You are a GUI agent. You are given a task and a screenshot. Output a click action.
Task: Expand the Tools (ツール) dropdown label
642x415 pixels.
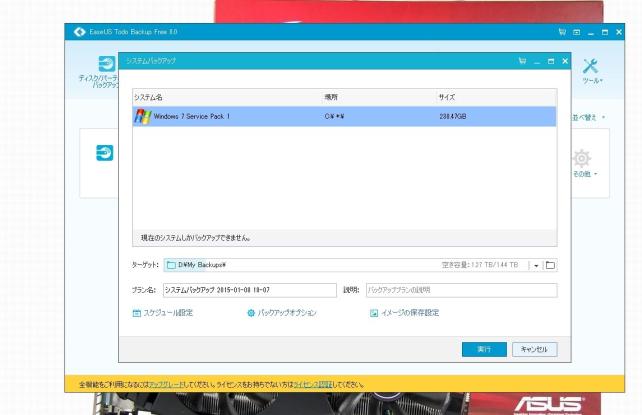coord(592,81)
